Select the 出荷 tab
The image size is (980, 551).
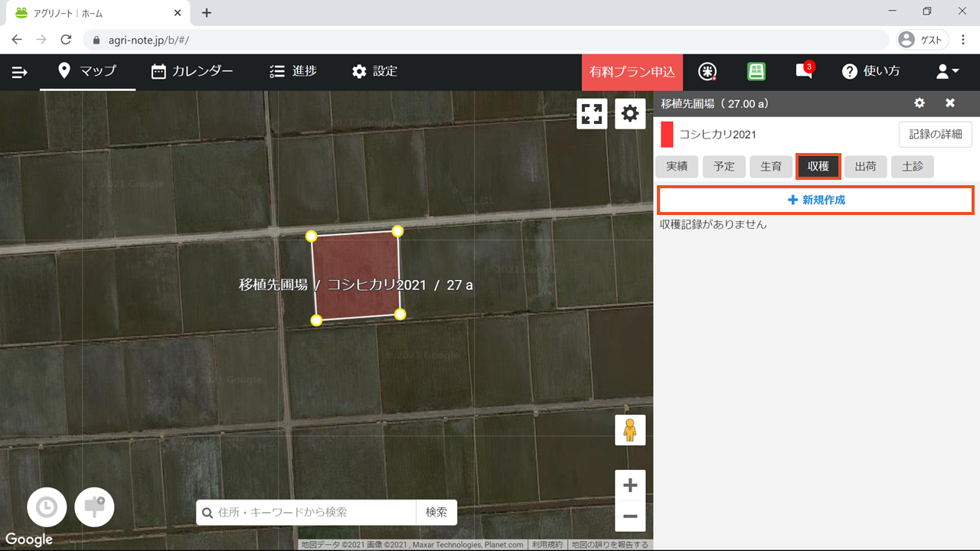(866, 166)
